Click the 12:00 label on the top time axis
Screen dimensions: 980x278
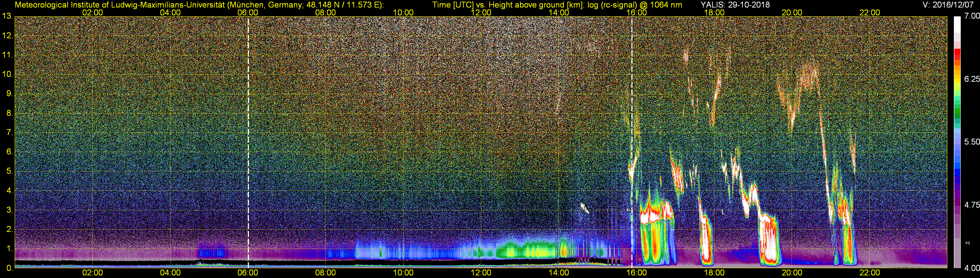[481, 12]
